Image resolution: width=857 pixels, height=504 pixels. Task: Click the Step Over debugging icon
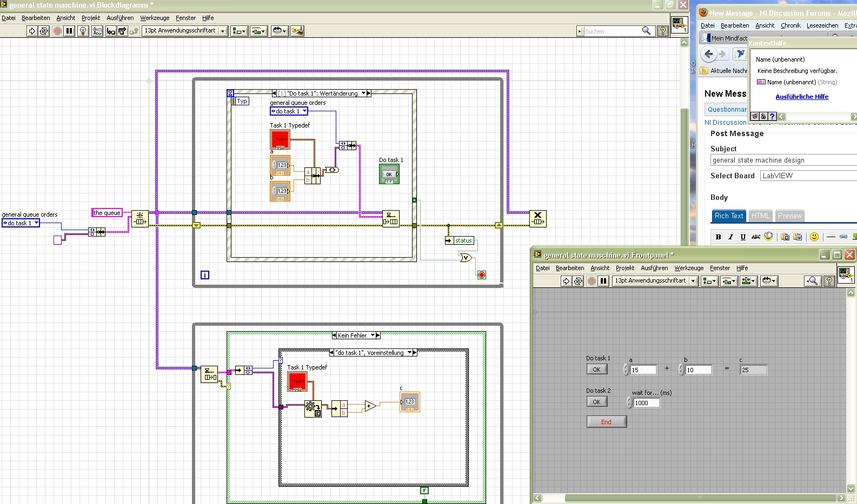pyautogui.click(x=122, y=31)
